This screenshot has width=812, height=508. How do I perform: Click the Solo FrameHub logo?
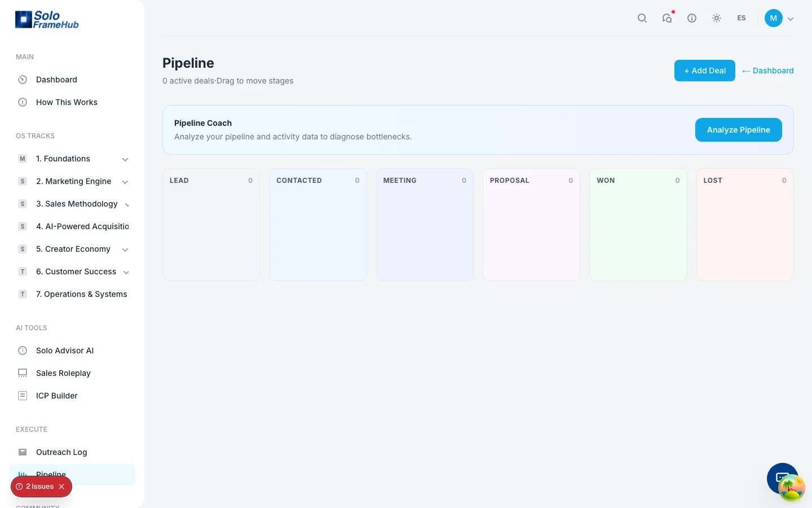pos(47,20)
